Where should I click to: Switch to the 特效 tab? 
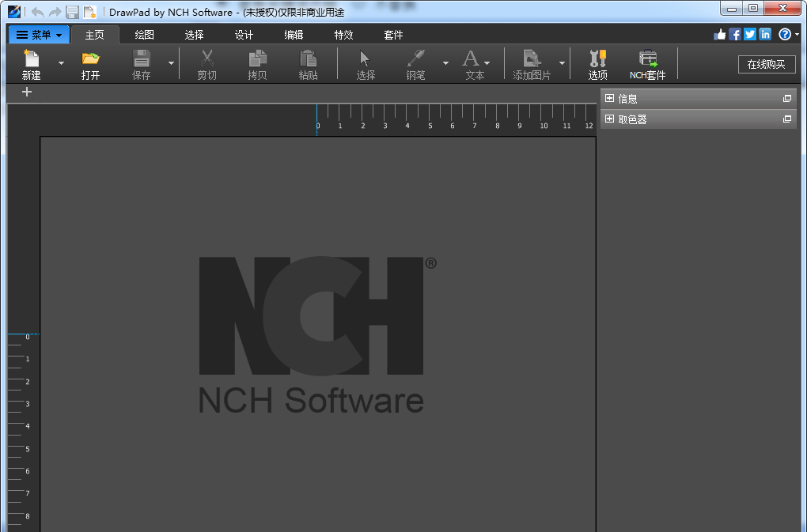tap(343, 34)
